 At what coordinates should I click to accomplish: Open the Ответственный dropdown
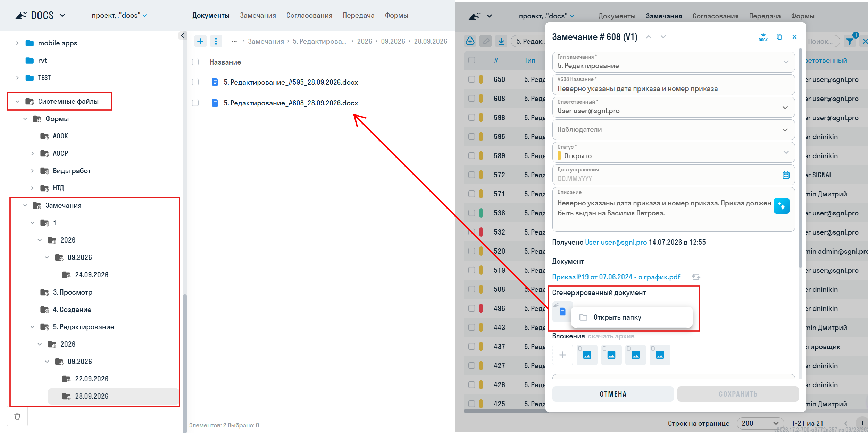[673, 107]
